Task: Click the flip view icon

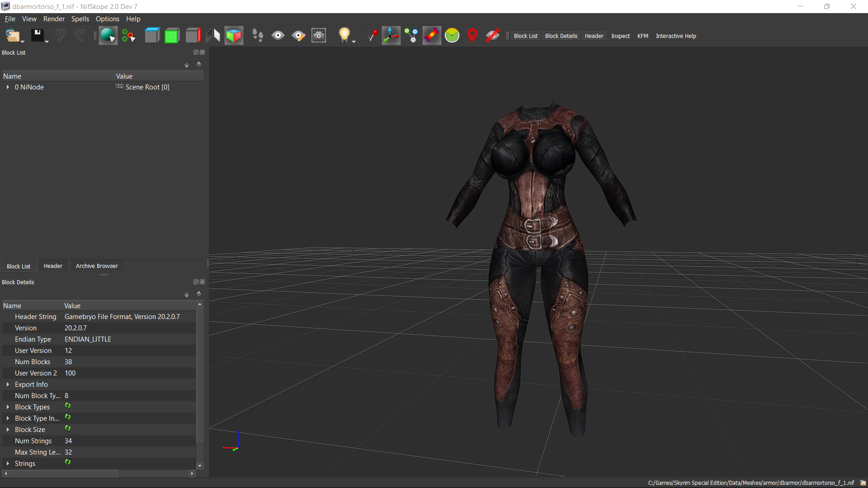Action: 213,36
